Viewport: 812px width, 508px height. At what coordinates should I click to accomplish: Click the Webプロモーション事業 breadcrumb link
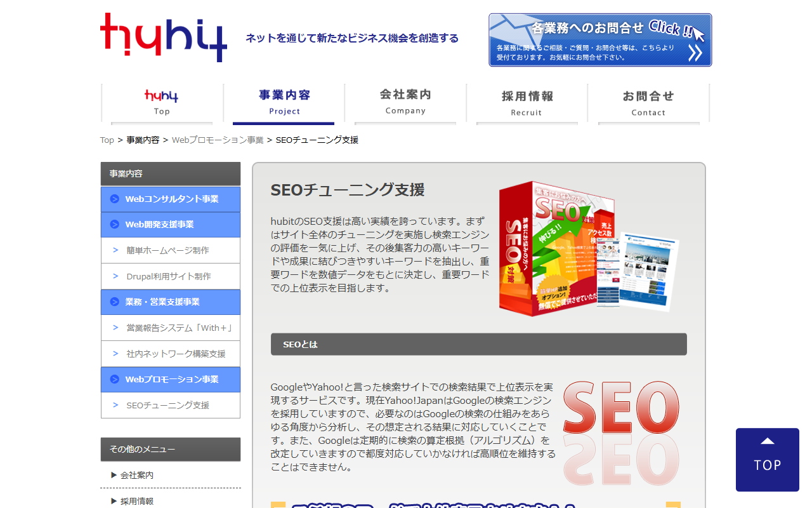[218, 140]
